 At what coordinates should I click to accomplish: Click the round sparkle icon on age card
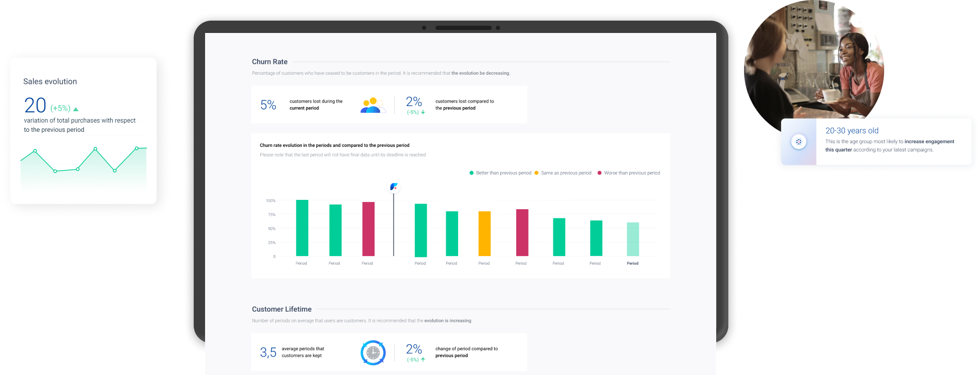coord(799,142)
